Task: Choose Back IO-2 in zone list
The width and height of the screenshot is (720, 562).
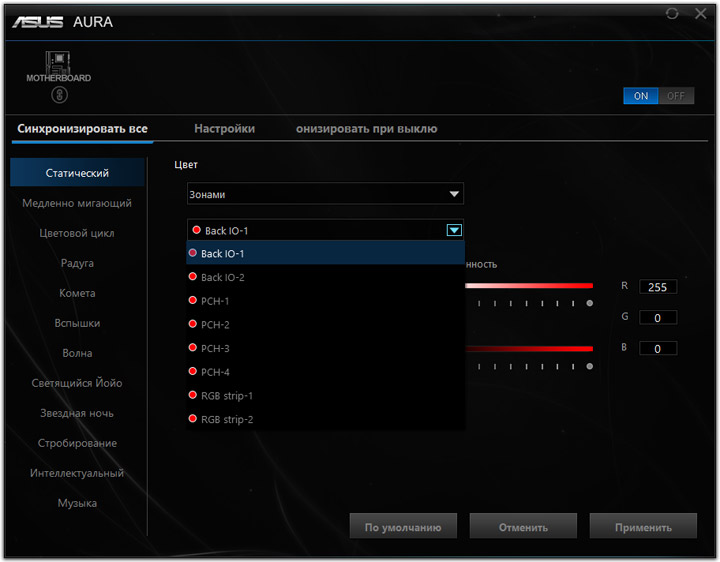Action: pyautogui.click(x=325, y=277)
